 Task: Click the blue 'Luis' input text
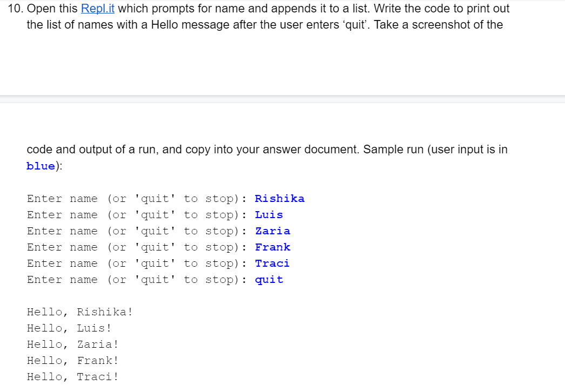coord(269,215)
